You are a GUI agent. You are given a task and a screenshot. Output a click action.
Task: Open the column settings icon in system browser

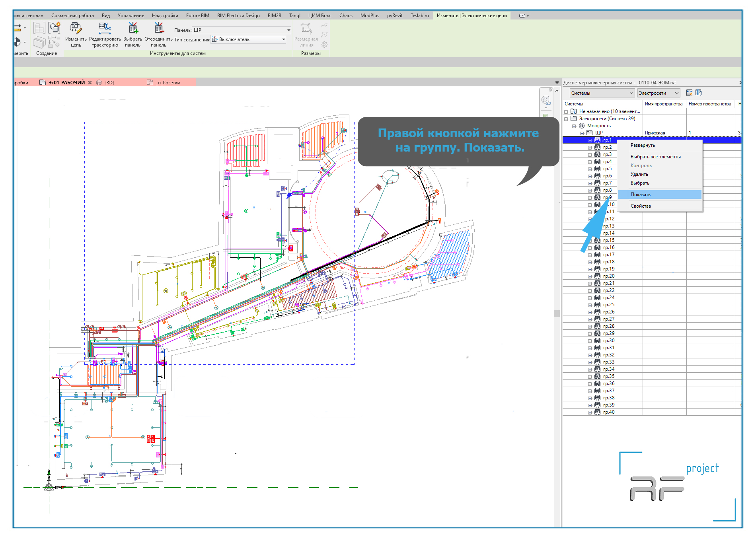[x=699, y=93]
